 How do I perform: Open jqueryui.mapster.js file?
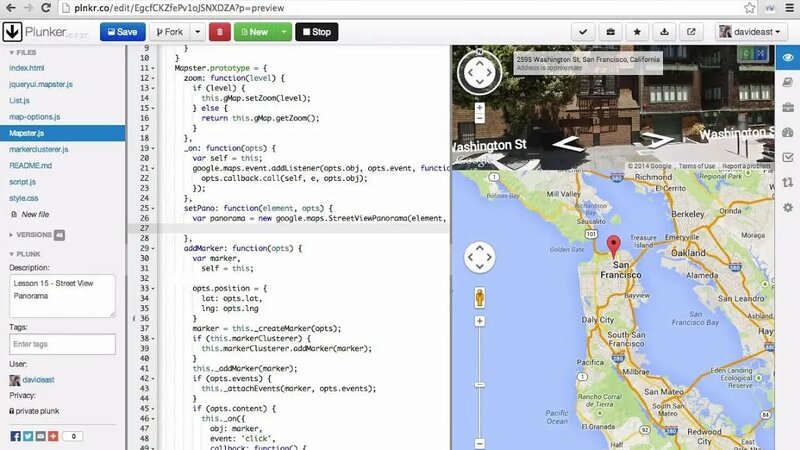[x=41, y=84]
